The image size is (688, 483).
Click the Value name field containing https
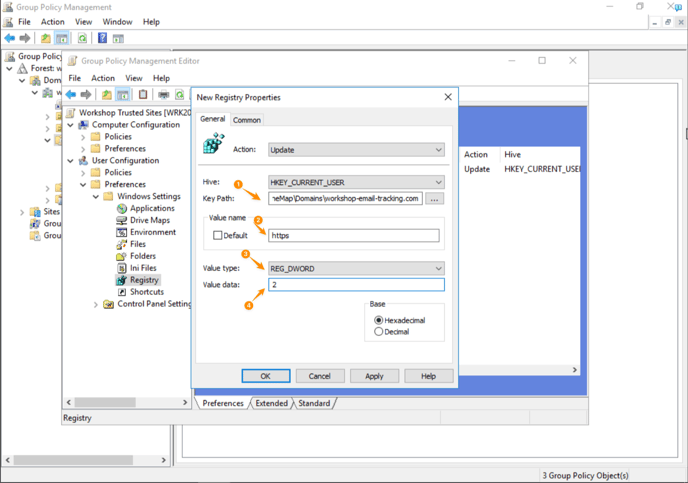click(353, 236)
